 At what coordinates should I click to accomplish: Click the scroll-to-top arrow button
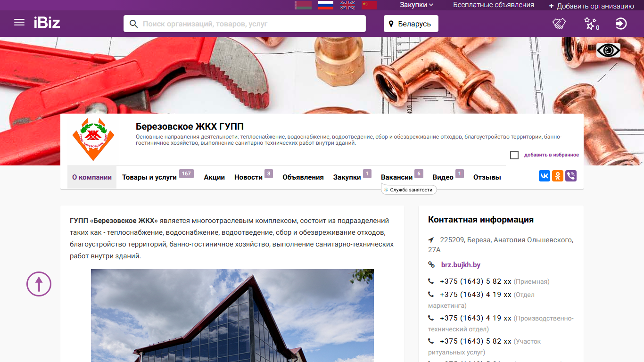tap(39, 284)
